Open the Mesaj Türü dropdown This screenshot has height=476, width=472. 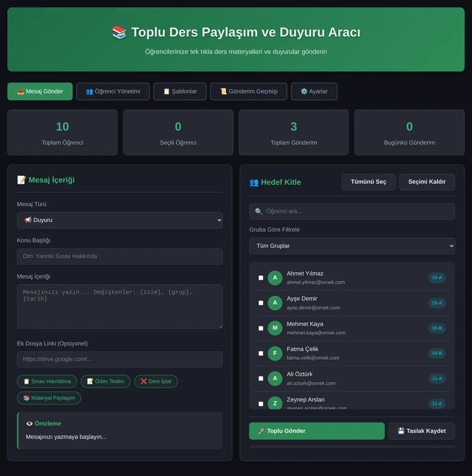120,220
